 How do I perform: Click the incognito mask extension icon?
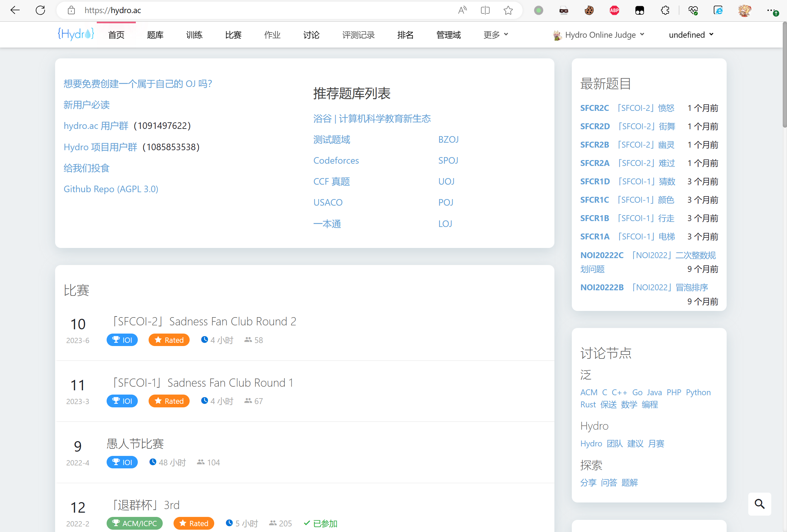(x=564, y=10)
